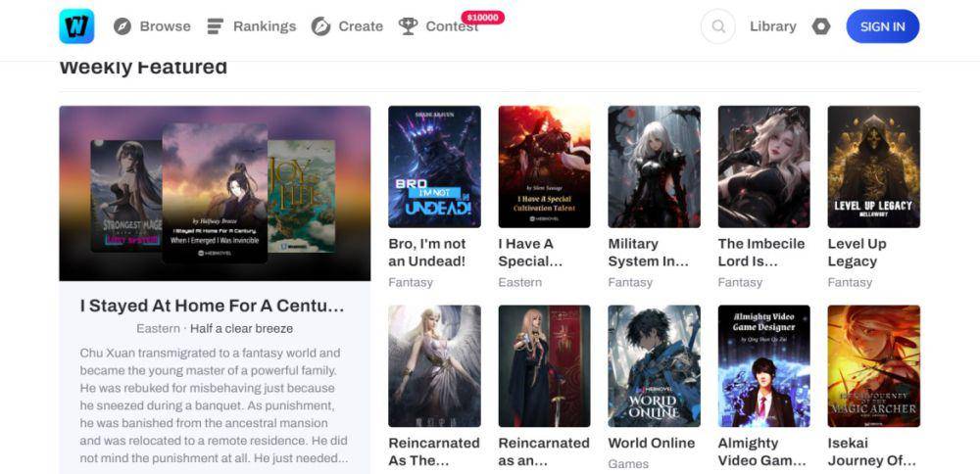Click 'Eastern' genre under I Have A Special
The height and width of the screenshot is (474, 980).
(520, 282)
